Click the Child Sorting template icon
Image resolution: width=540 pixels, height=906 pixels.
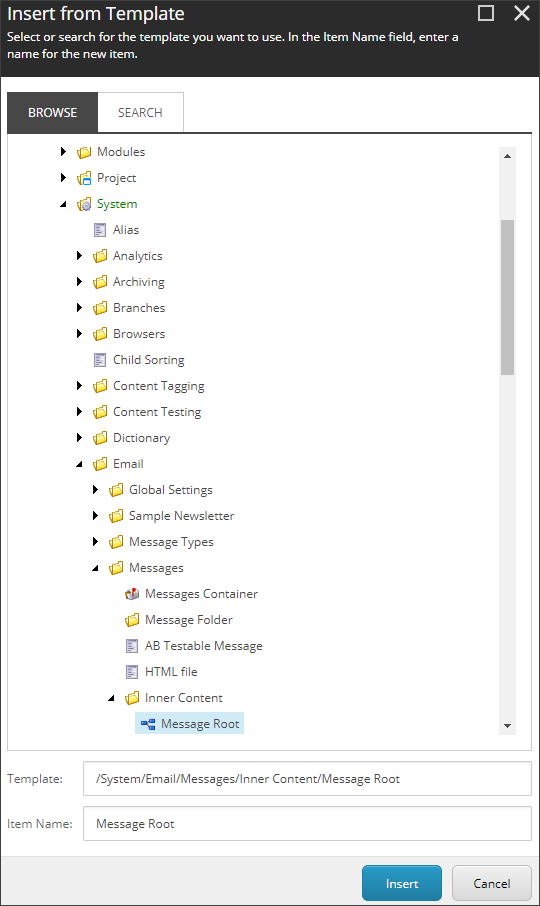[100, 360]
